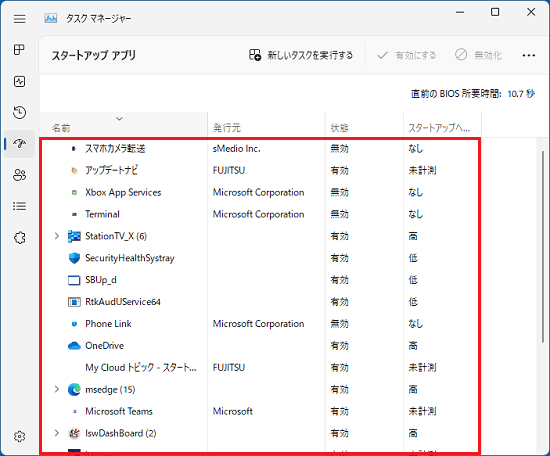Click Microsoft publisher in Teams row
Screen dimensions: 550x456
pos(233,411)
